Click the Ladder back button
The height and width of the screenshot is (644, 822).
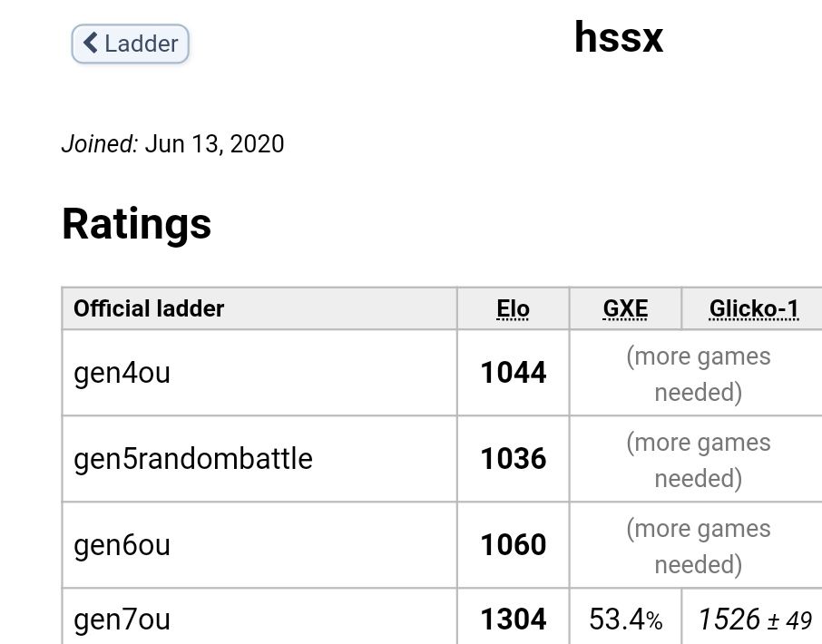pyautogui.click(x=131, y=44)
